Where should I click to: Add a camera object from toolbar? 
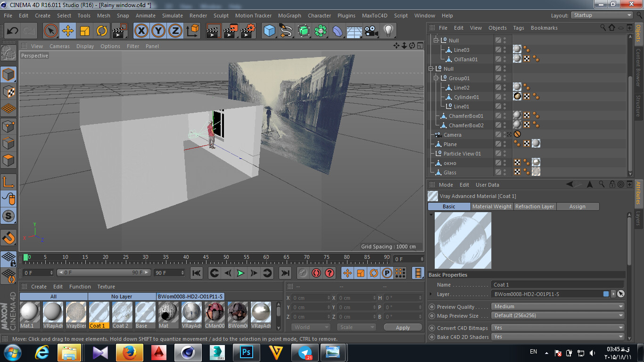[x=372, y=31]
